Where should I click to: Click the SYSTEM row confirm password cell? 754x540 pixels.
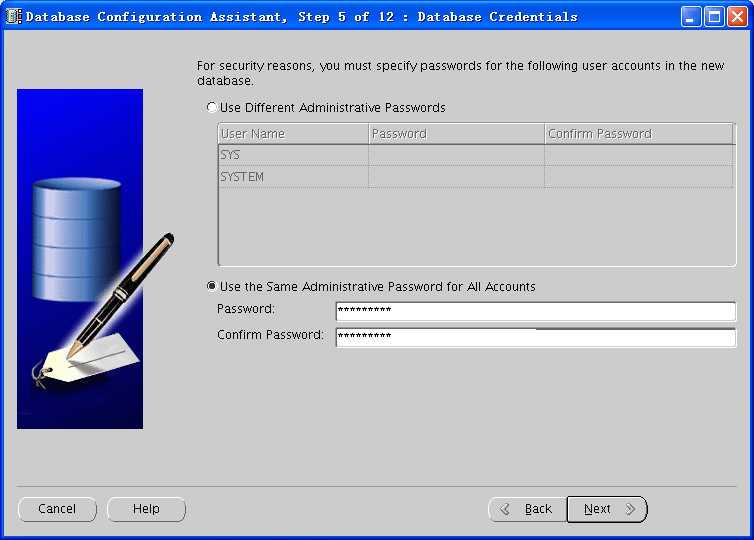(639, 176)
